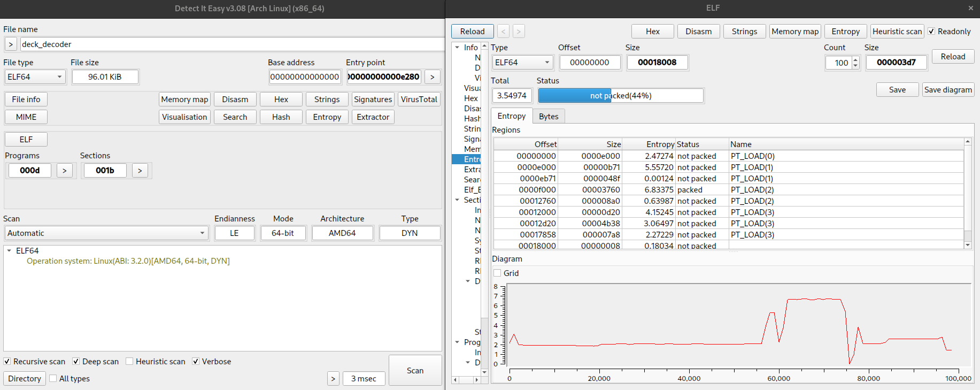Click the file name browse '>' button
The image size is (980, 390).
pyautogui.click(x=11, y=44)
